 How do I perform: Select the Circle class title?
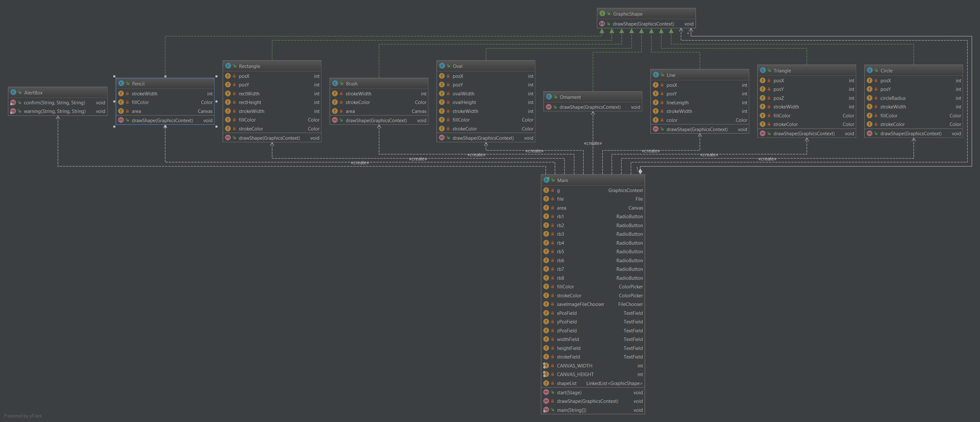[x=886, y=70]
